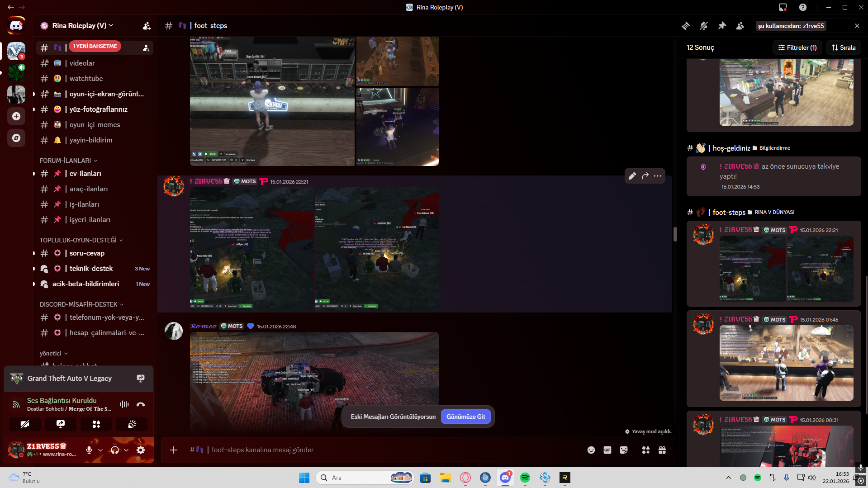Open the Sırala sort menu
The width and height of the screenshot is (868, 488).
(844, 47)
